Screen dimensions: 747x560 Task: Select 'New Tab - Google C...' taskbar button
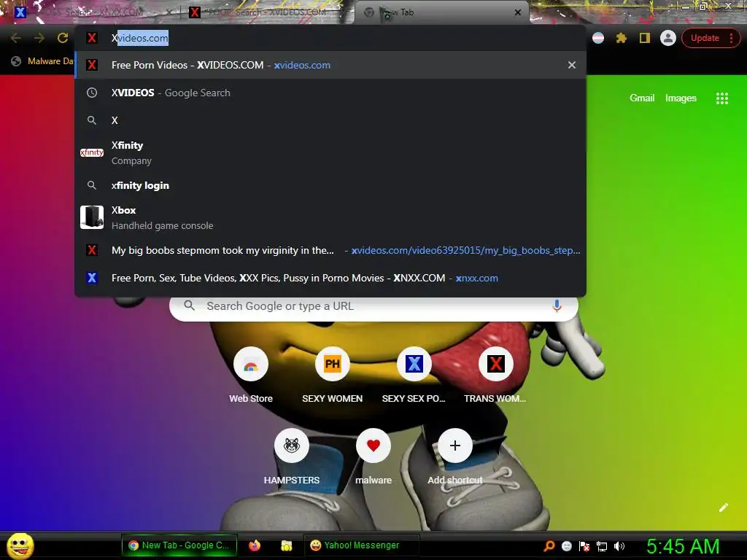(179, 545)
